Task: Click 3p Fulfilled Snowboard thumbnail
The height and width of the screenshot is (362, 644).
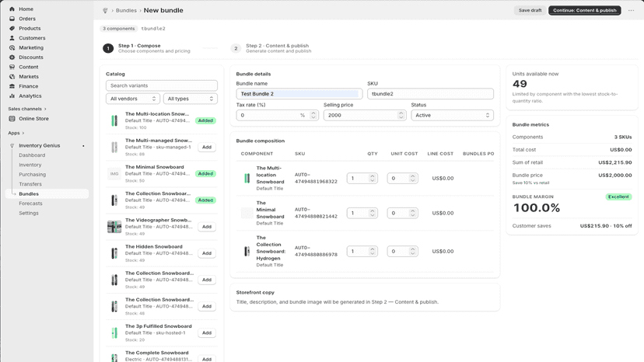Action: (114, 332)
